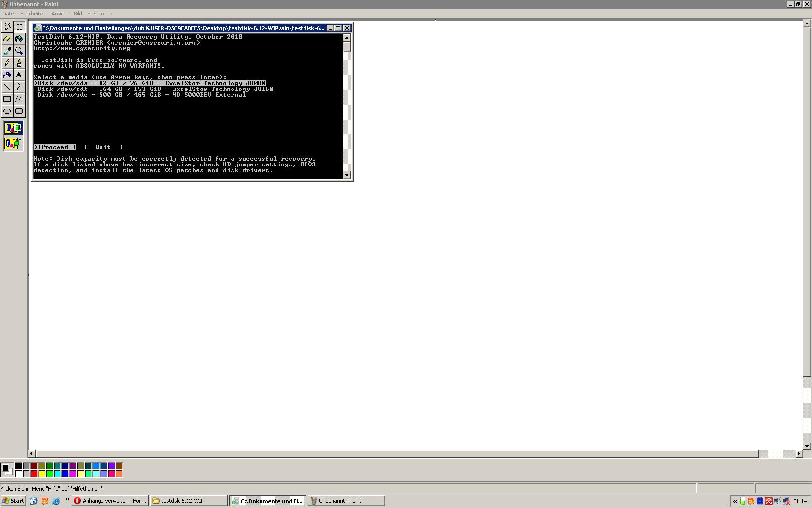This screenshot has height=508, width=812.
Task: Open the ? help menu
Action: pos(111,14)
